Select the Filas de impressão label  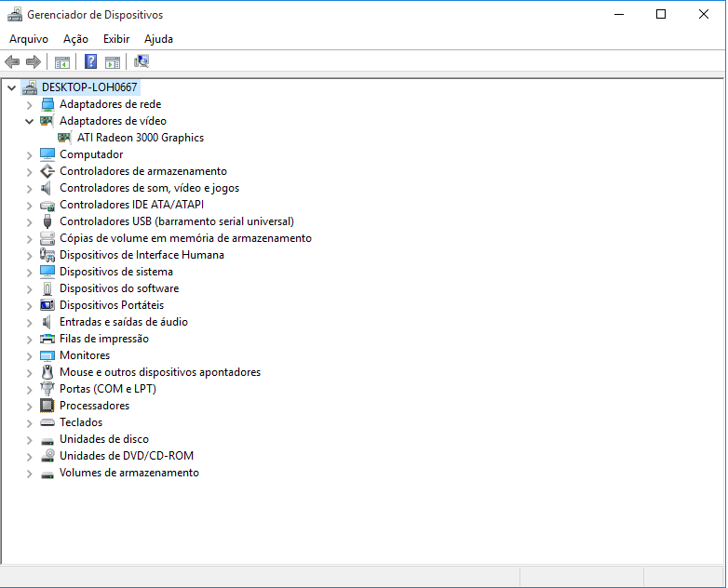tap(104, 339)
